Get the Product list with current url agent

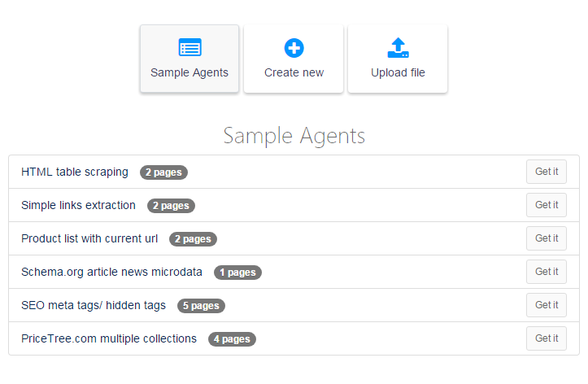click(547, 238)
